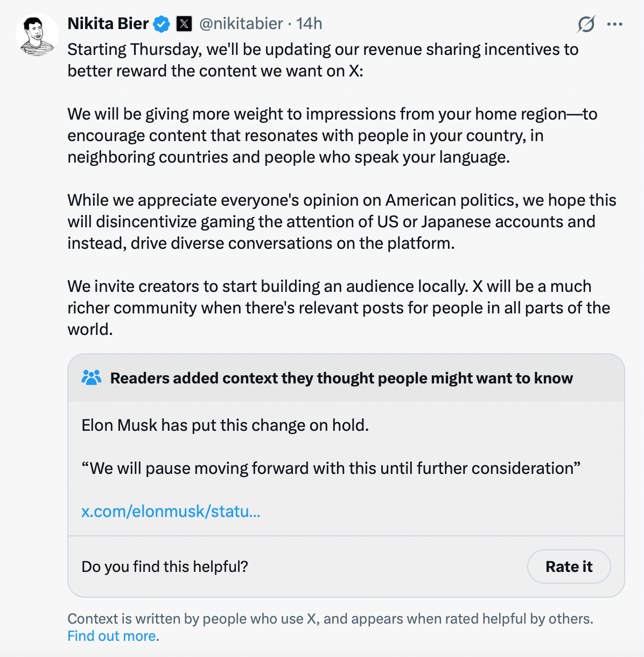
Task: Click the 'Do you find this helpful?' row
Action: [x=166, y=567]
